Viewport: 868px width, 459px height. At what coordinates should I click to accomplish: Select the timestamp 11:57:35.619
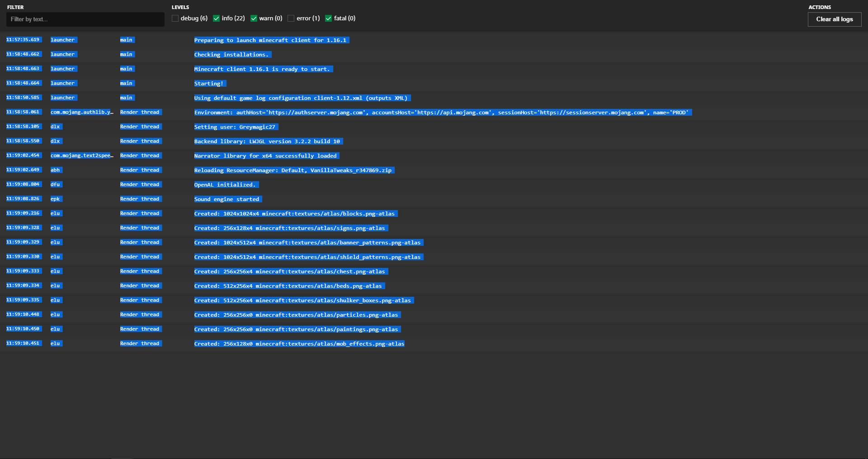[x=23, y=40]
